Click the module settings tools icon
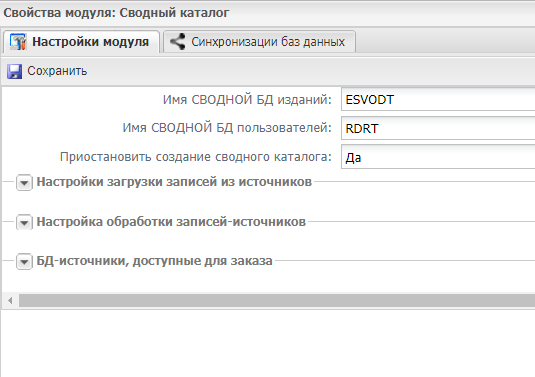The height and width of the screenshot is (377, 535). pyautogui.click(x=18, y=42)
